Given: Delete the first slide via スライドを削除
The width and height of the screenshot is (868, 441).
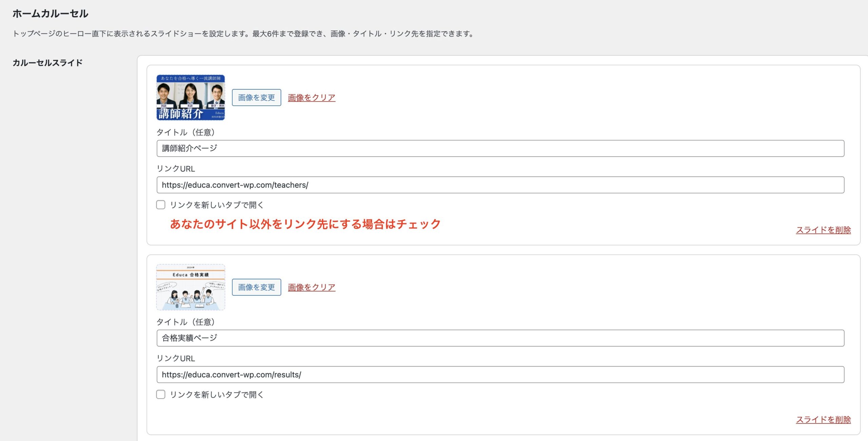Looking at the screenshot, I should pos(823,230).
